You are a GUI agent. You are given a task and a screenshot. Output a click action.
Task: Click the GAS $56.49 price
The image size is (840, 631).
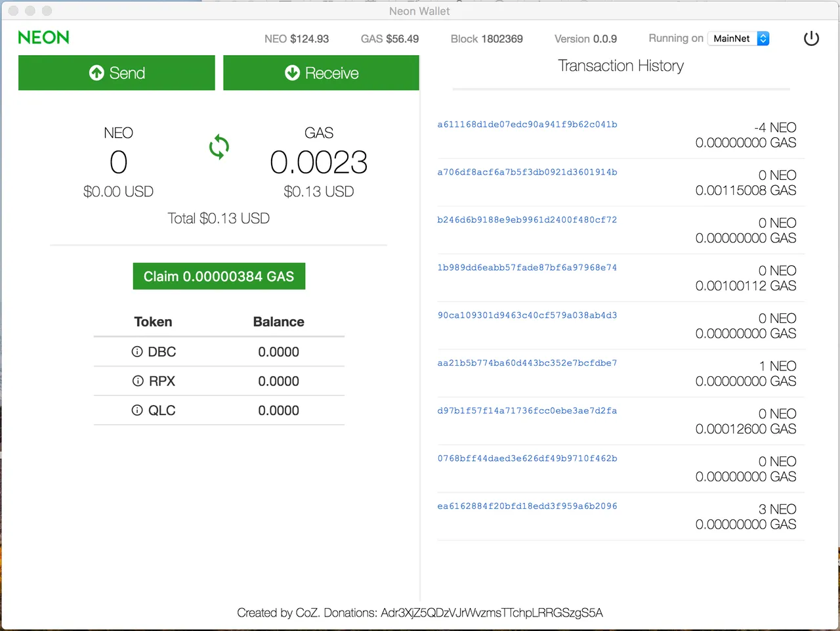pos(390,39)
